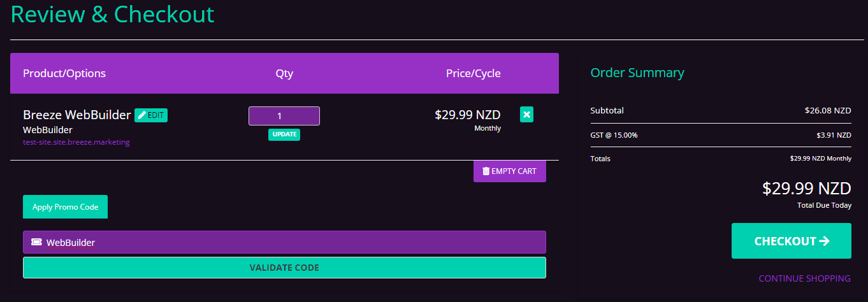Click the Order Summary heading
Image resolution: width=868 pixels, height=302 pixels.
[637, 73]
